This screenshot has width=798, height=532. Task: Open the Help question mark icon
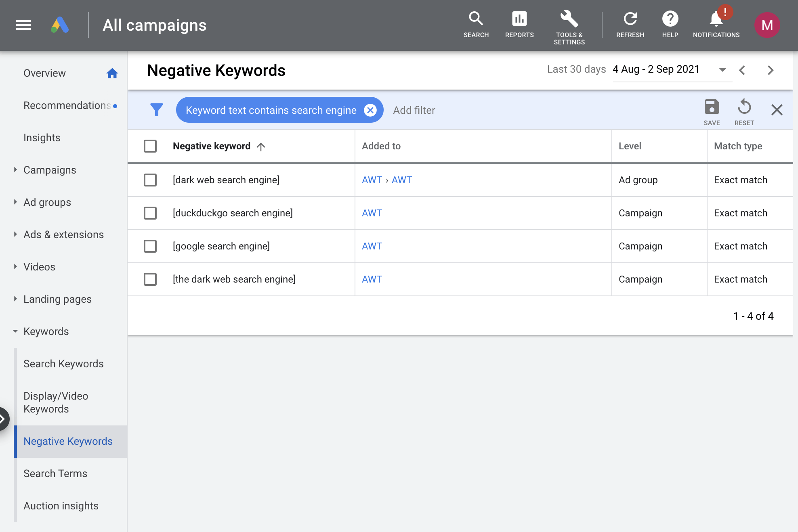click(670, 19)
